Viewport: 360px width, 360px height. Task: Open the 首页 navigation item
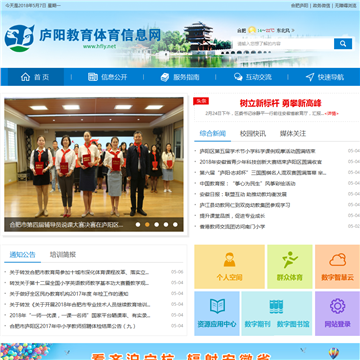pos(35,77)
